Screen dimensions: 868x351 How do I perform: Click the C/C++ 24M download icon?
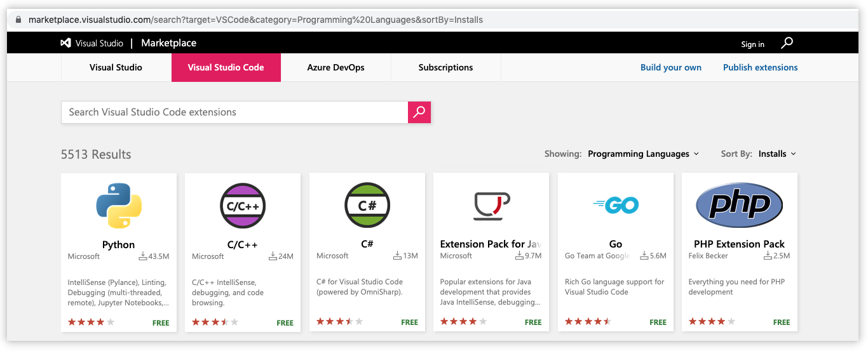(x=273, y=256)
